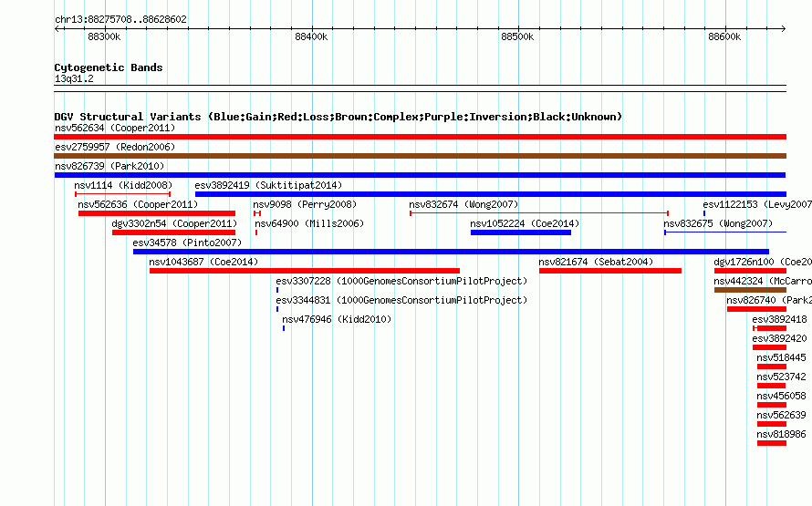Viewport: 812px width, 506px height.
Task: Click the nsv826740 red loss bar
Action: (x=756, y=309)
